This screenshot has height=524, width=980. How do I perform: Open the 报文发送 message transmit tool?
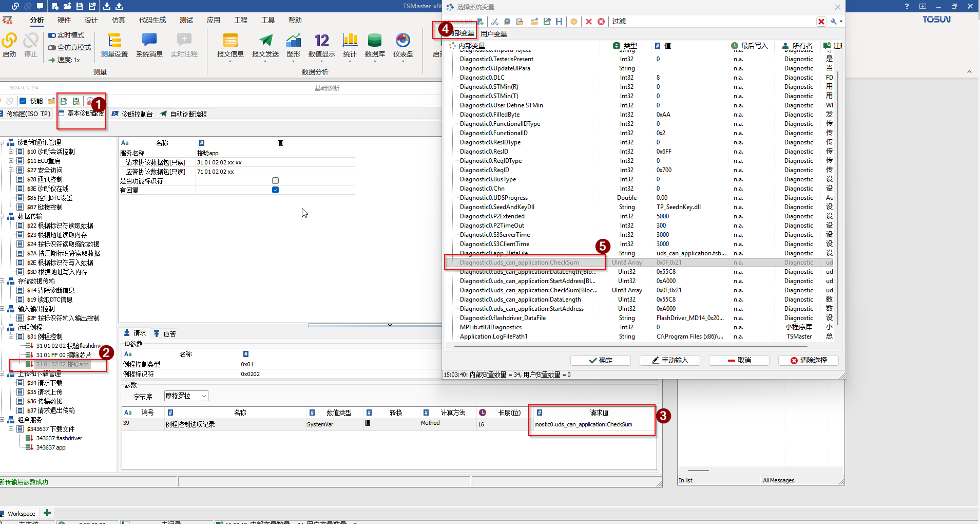pyautogui.click(x=265, y=45)
